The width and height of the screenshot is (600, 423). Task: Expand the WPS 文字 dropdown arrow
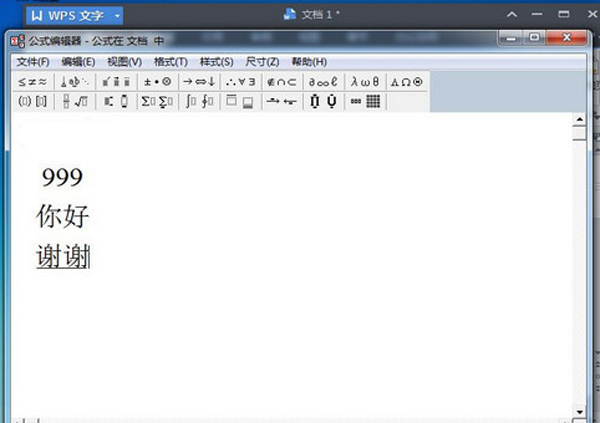pos(117,16)
